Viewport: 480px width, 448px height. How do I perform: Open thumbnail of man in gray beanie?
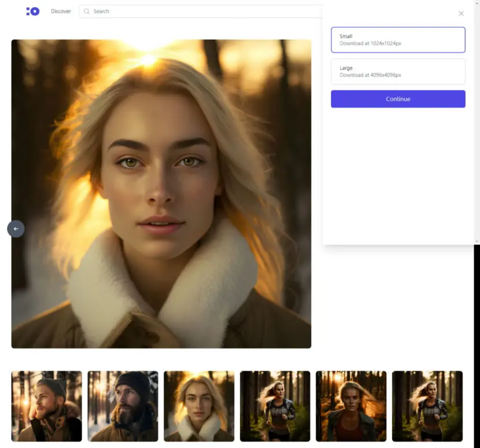coord(46,406)
